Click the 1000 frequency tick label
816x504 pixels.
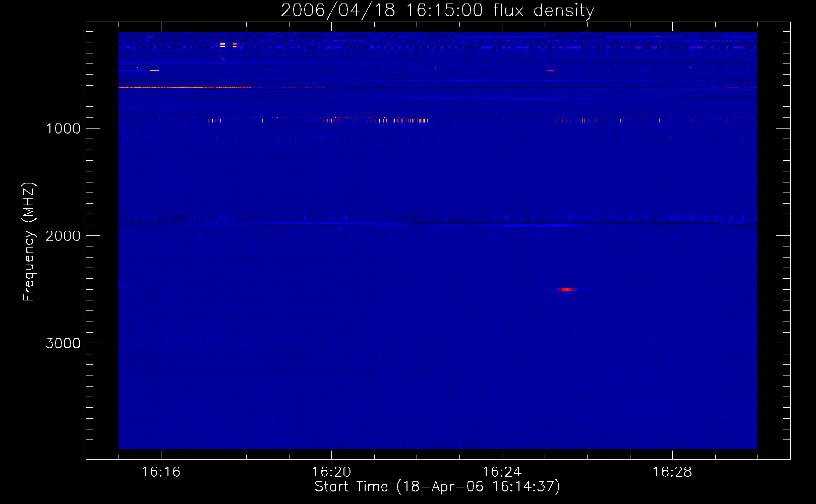point(63,129)
